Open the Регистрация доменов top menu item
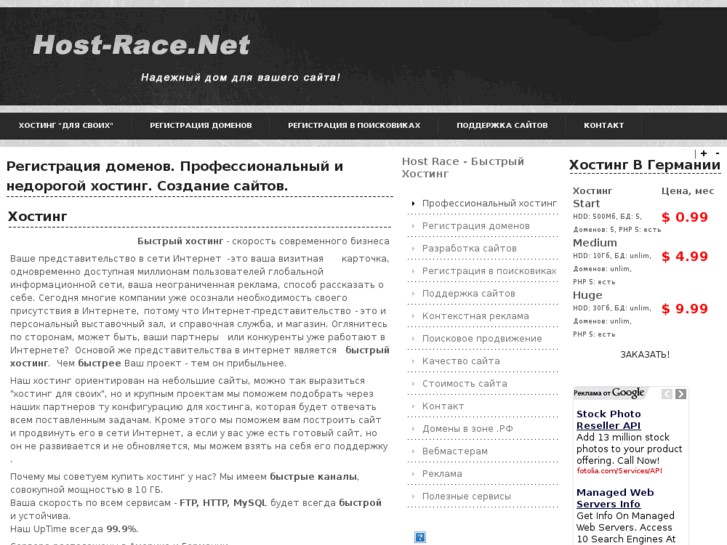The image size is (727, 545). point(201,125)
